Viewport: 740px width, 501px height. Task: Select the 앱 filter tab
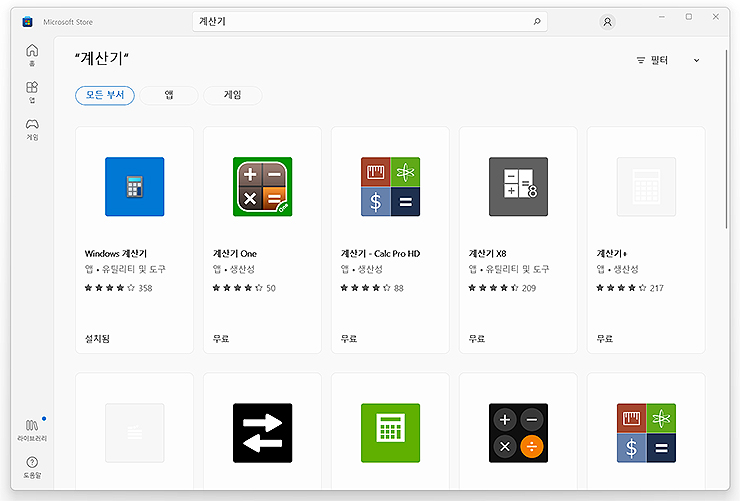(168, 95)
